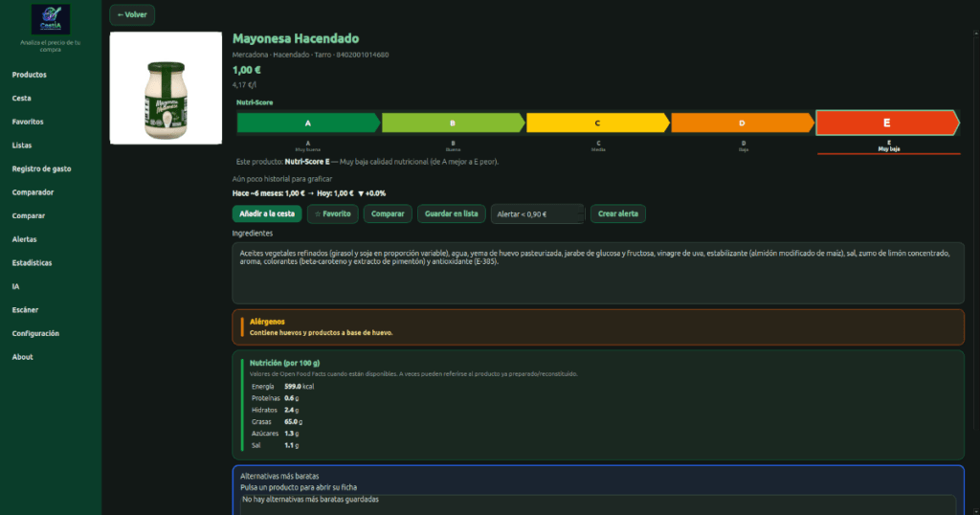Image resolution: width=980 pixels, height=515 pixels.
Task: Go back with the Volver button
Action: pos(132,14)
